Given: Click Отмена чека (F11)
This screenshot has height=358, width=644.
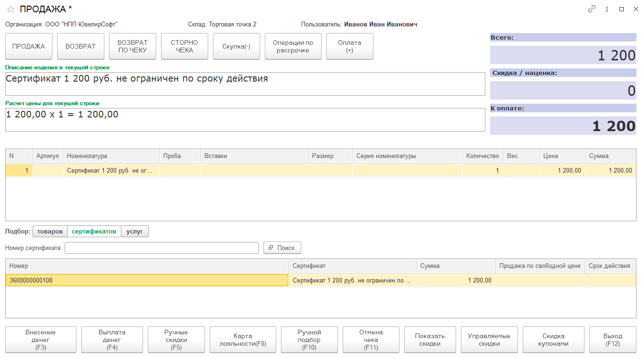Looking at the screenshot, I should tap(371, 340).
